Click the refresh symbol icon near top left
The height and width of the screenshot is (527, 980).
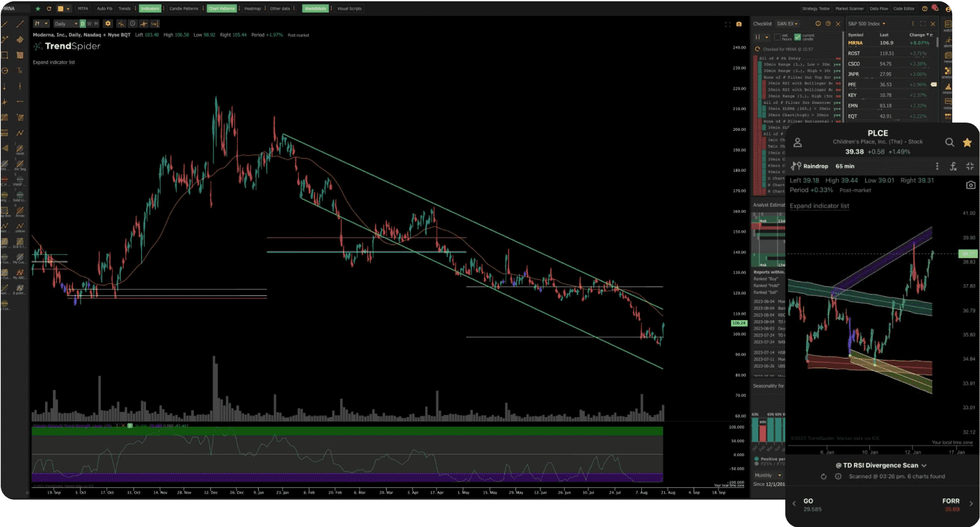pyautogui.click(x=49, y=8)
